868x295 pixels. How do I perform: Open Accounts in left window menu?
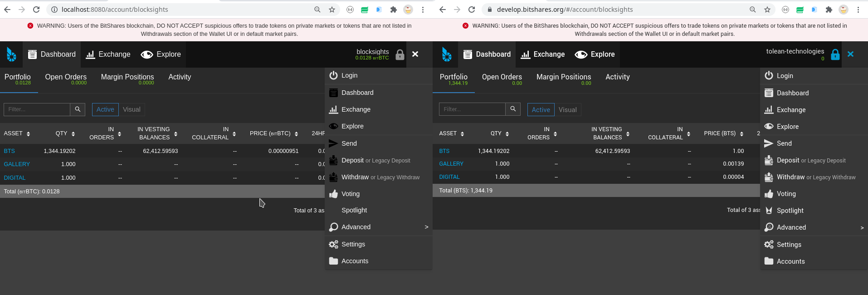(379, 261)
